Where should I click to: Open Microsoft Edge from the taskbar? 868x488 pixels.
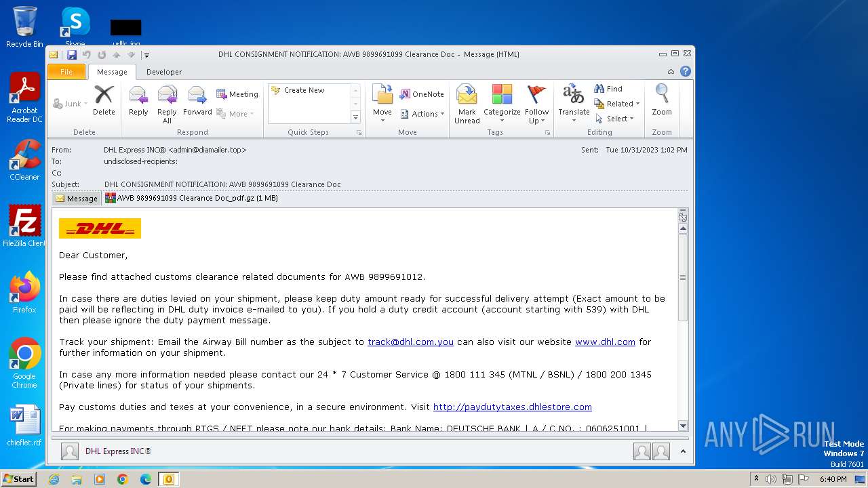146,479
